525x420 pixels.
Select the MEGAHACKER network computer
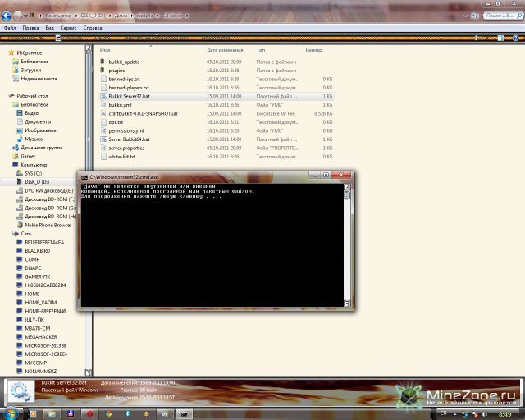(42, 336)
